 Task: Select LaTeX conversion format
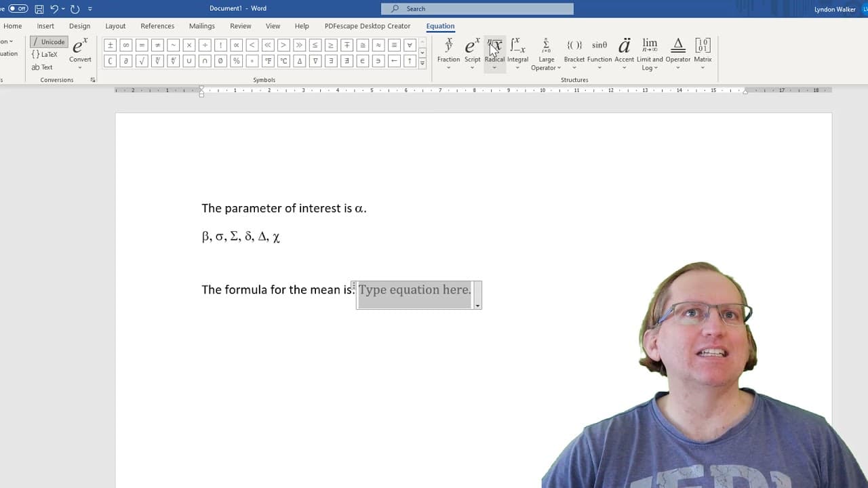45,54
